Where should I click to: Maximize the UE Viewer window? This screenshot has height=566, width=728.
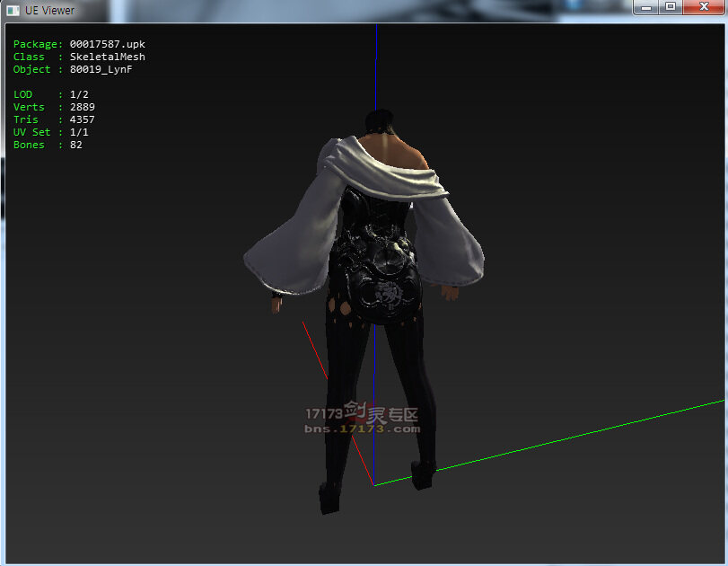(x=671, y=7)
